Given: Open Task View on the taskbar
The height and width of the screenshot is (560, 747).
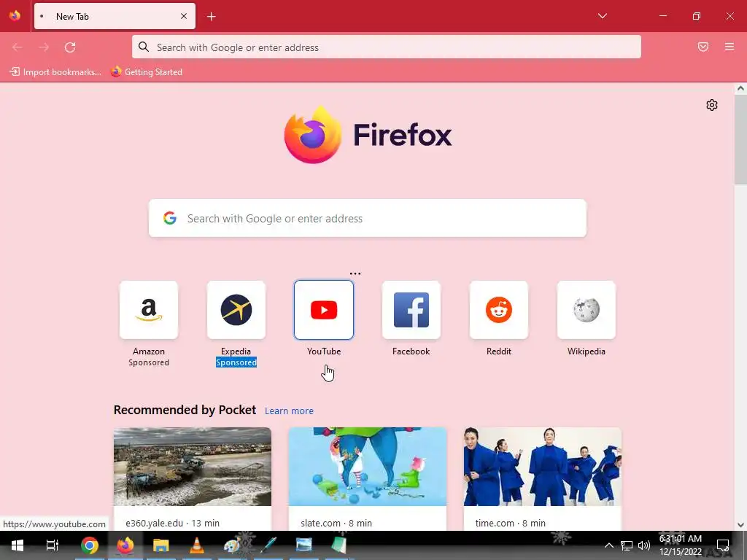Looking at the screenshot, I should [53, 545].
